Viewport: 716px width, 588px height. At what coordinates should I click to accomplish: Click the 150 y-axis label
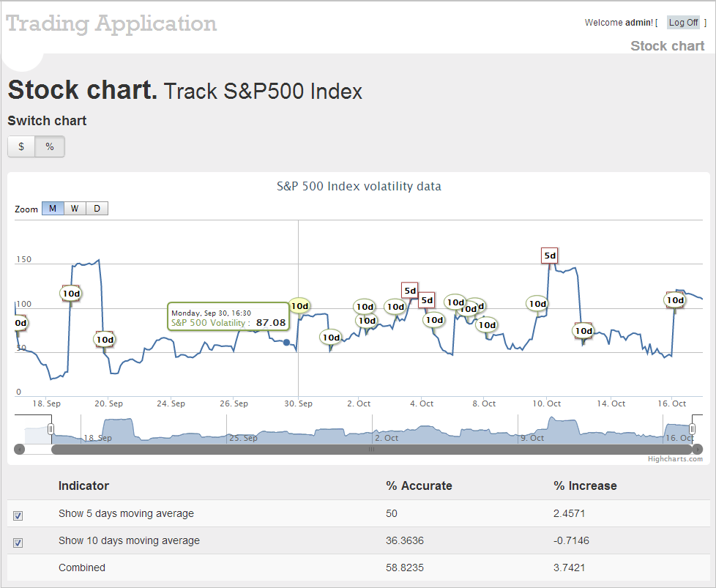click(23, 259)
